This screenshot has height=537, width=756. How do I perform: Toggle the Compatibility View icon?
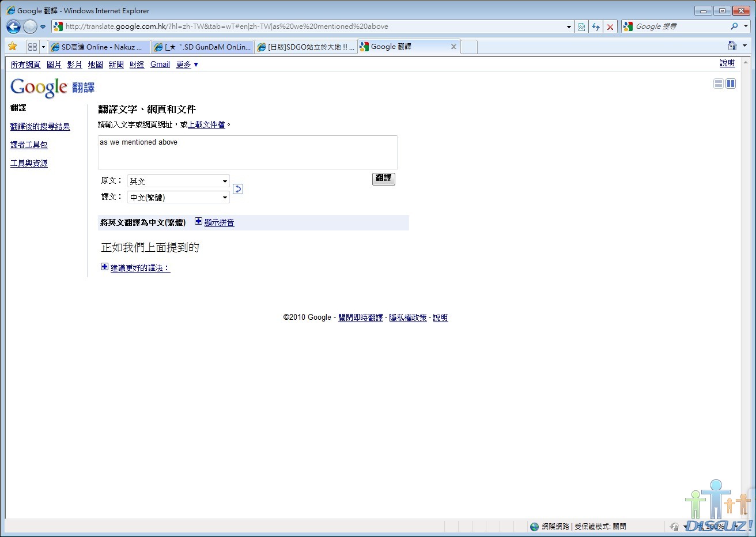coord(581,27)
